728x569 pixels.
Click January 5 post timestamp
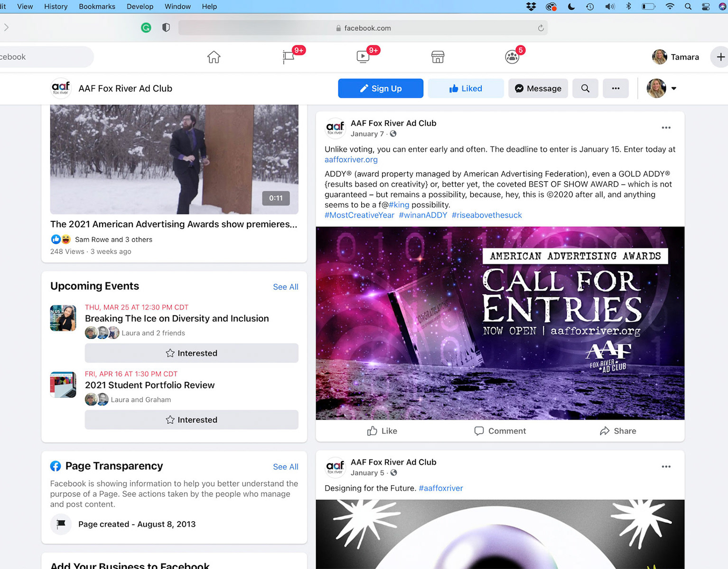tap(367, 473)
